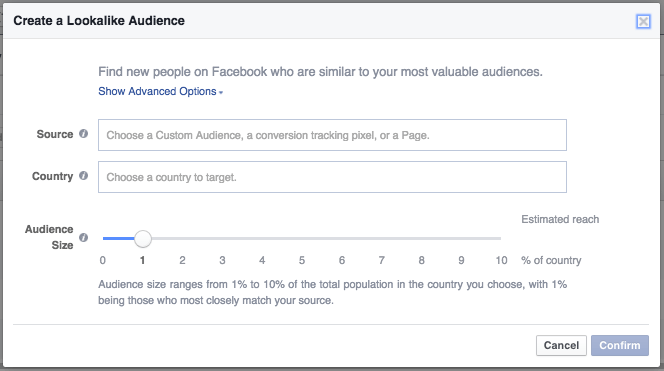Viewport: 664px width, 371px height.
Task: Click the number 3 slider label
Action: point(222,260)
